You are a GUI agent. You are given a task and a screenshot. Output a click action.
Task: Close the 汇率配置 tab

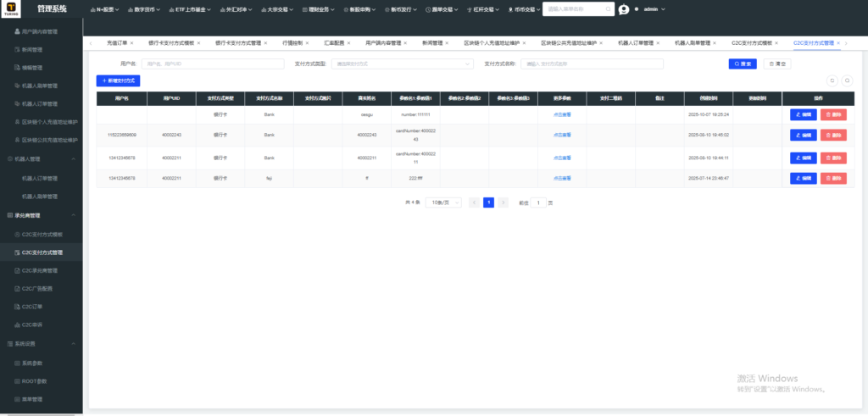tap(349, 43)
